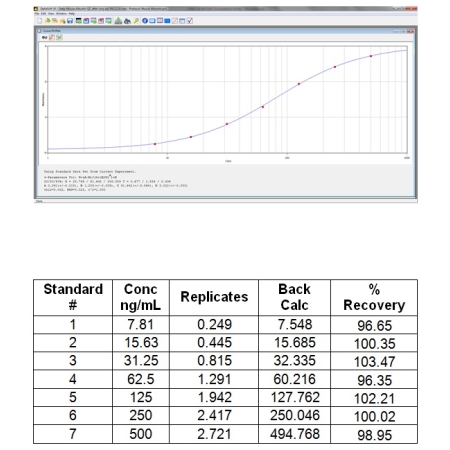The image size is (450, 450).
Task: Open the Help menu
Action: click(x=72, y=14)
